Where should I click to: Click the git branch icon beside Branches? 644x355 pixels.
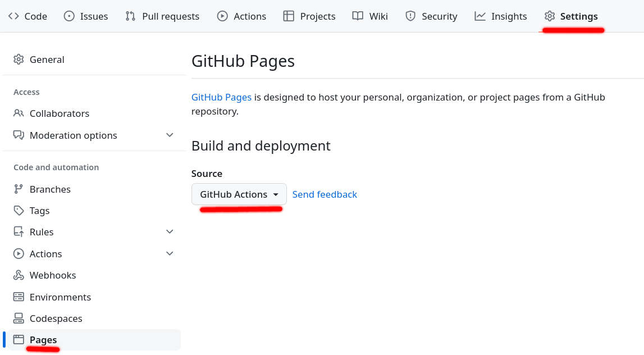click(19, 189)
